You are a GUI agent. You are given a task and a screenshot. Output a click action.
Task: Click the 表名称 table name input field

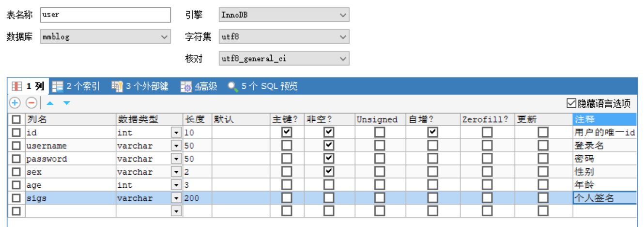click(105, 15)
